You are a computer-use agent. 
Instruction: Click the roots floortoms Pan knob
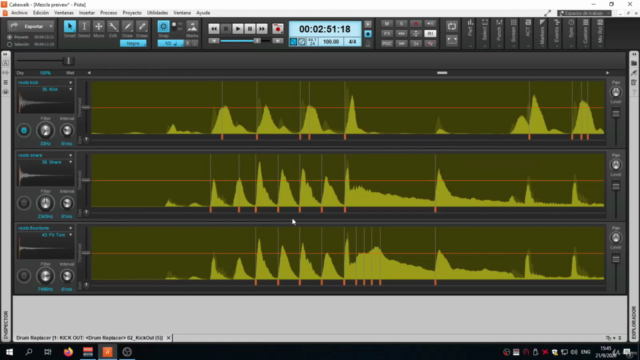[x=616, y=238]
